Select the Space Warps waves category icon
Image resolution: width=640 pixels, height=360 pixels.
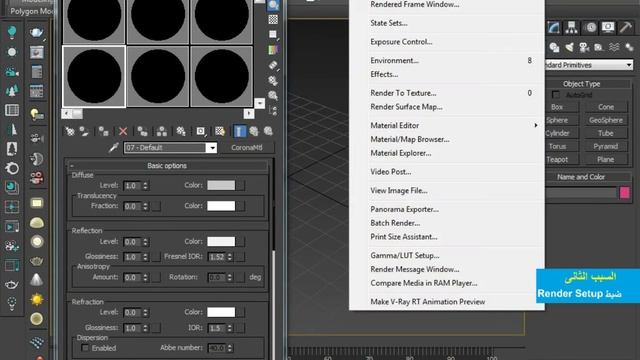click(x=614, y=47)
